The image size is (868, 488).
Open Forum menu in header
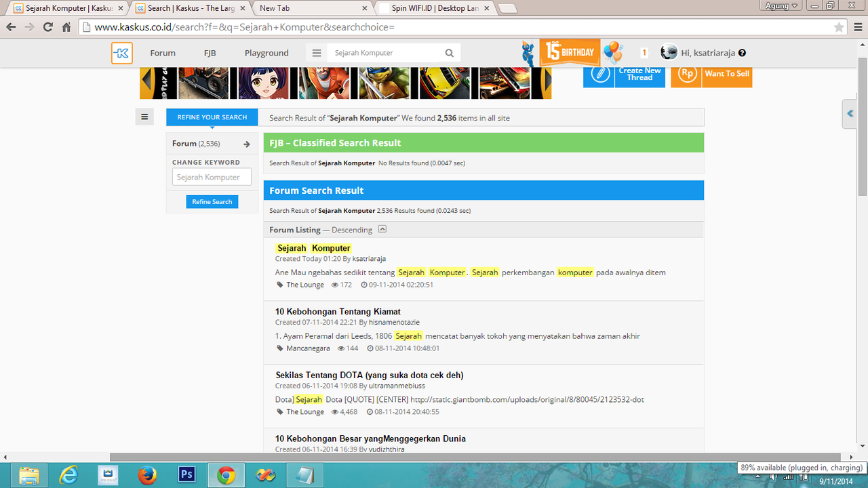pos(163,53)
